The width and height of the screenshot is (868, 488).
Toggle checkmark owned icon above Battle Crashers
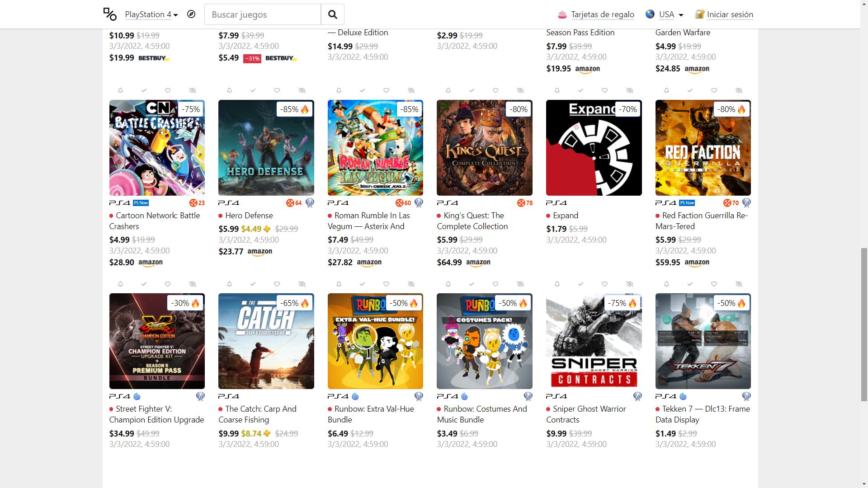pos(144,90)
